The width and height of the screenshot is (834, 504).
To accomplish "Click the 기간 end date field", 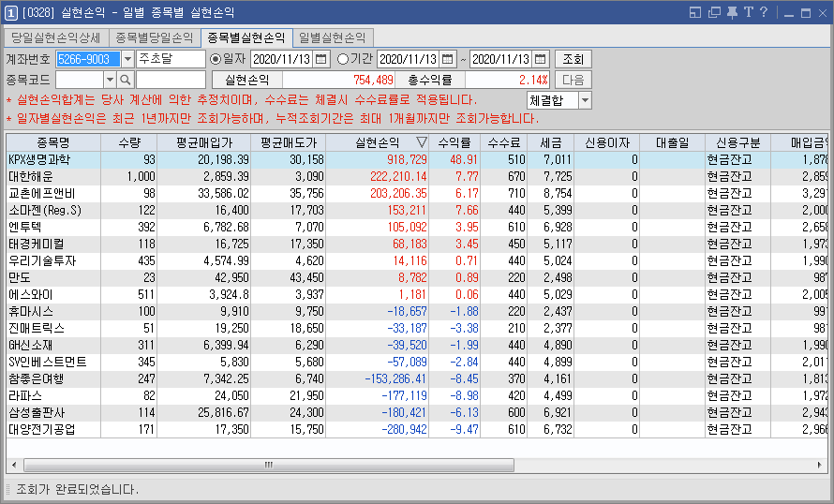I will click(501, 59).
